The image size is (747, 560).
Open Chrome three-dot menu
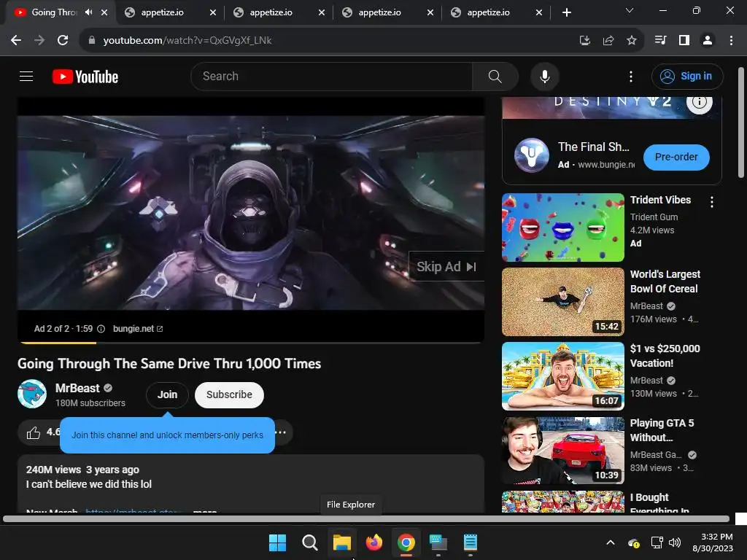pyautogui.click(x=731, y=41)
